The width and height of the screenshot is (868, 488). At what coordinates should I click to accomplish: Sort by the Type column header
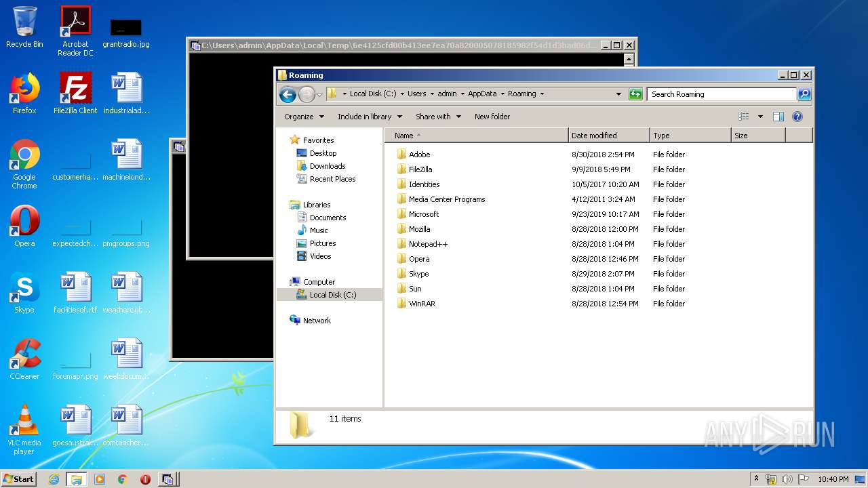tap(690, 136)
